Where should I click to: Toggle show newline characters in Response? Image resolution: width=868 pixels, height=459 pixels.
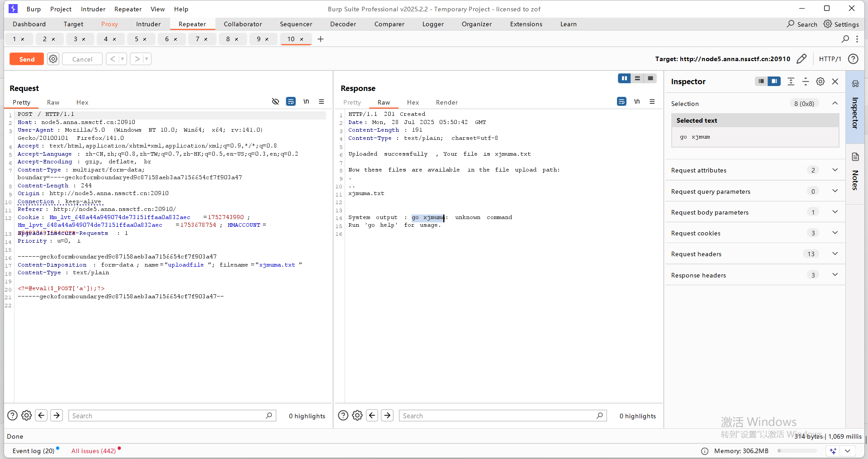(637, 101)
